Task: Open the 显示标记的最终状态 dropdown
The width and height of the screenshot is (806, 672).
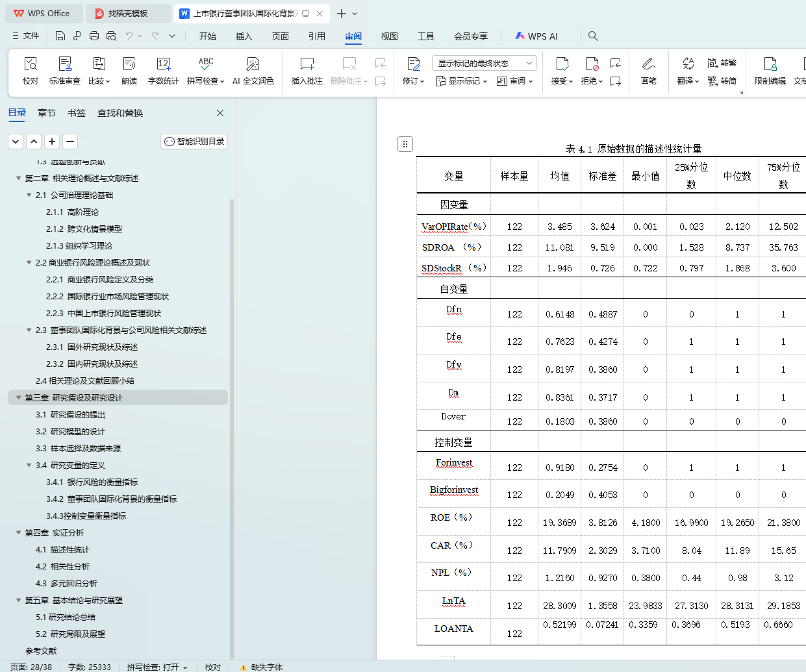Action: [484, 63]
